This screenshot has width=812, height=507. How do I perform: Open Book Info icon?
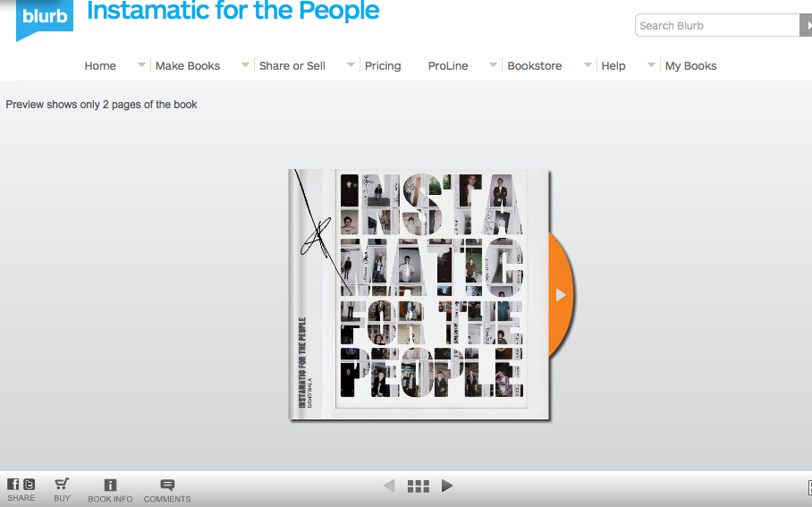coord(110,485)
